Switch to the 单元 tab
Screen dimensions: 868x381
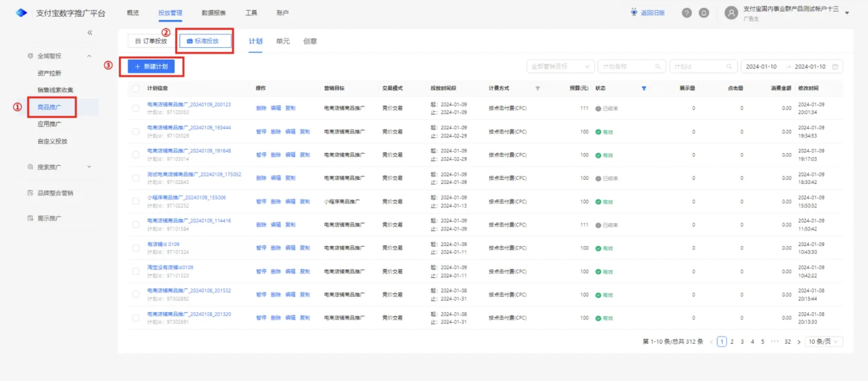(x=283, y=41)
